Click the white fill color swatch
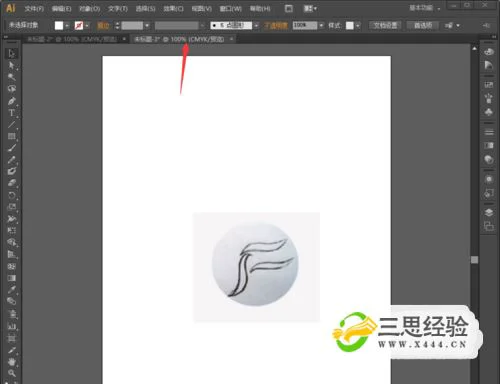The image size is (500, 384). (59, 25)
